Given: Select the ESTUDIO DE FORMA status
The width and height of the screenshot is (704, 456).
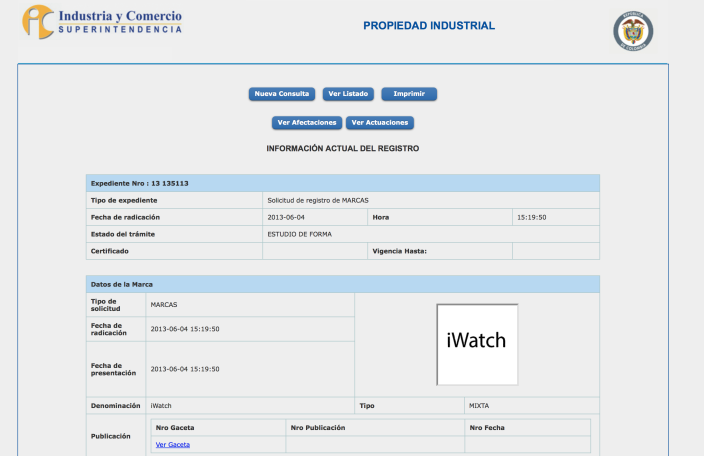Looking at the screenshot, I should (299, 234).
